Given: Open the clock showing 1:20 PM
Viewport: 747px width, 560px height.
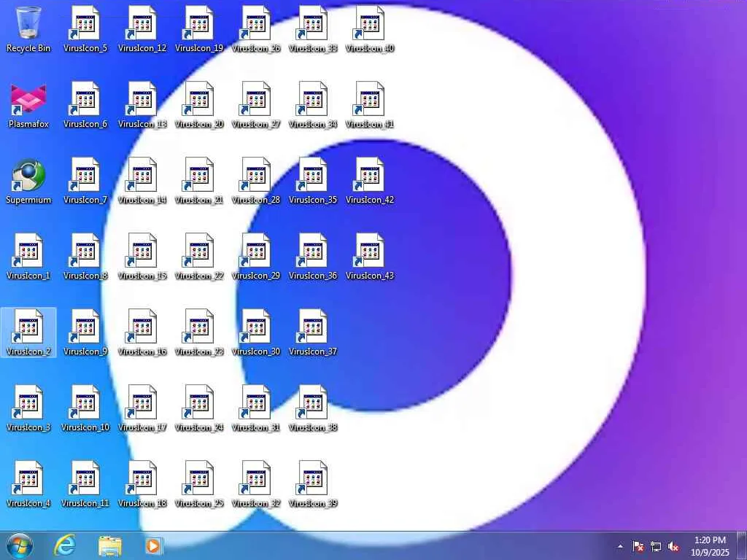Looking at the screenshot, I should [x=710, y=546].
